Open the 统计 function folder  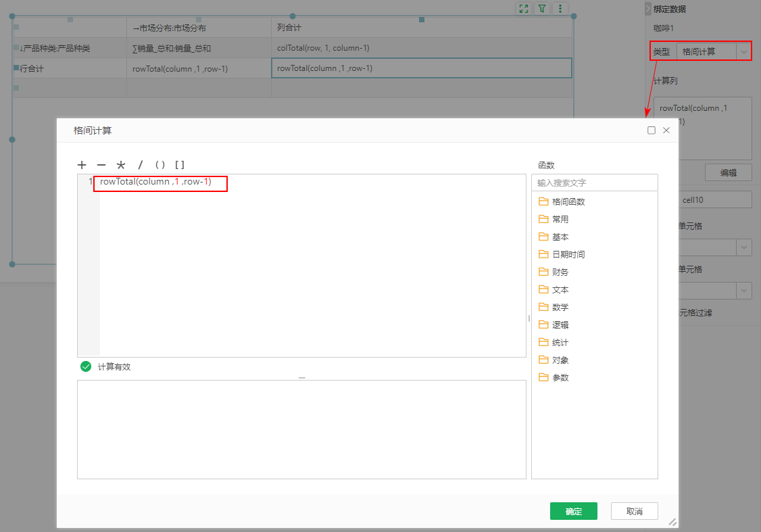554,342
